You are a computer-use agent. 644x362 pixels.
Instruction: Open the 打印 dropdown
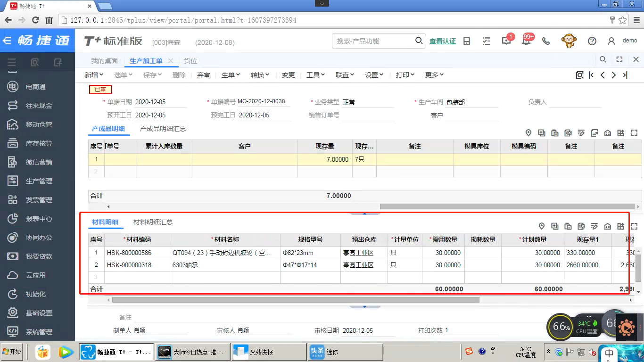(405, 75)
